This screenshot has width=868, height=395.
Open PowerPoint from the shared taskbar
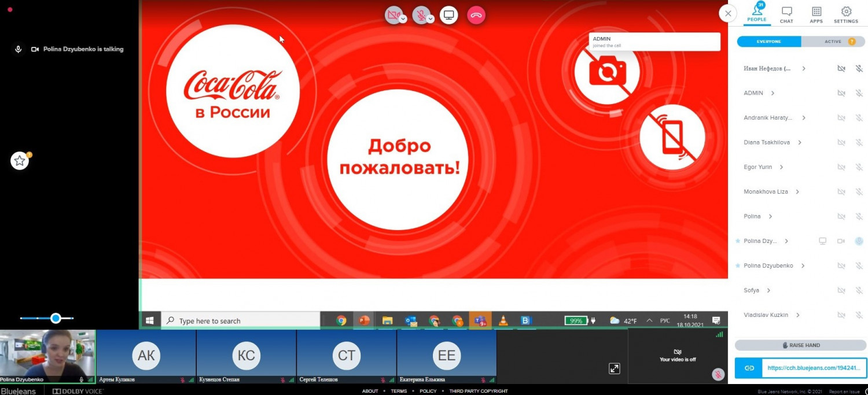(364, 320)
